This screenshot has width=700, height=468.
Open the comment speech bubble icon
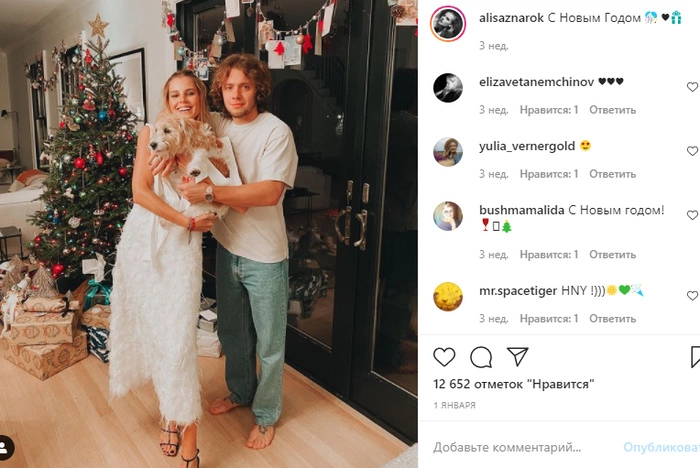pos(481,357)
